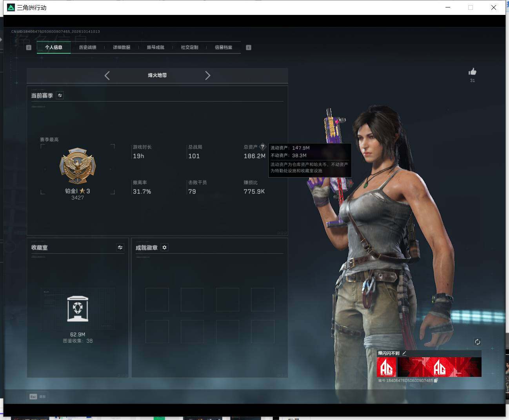Open the 成就徽章 gear settings icon
509x420 pixels.
[x=164, y=247]
